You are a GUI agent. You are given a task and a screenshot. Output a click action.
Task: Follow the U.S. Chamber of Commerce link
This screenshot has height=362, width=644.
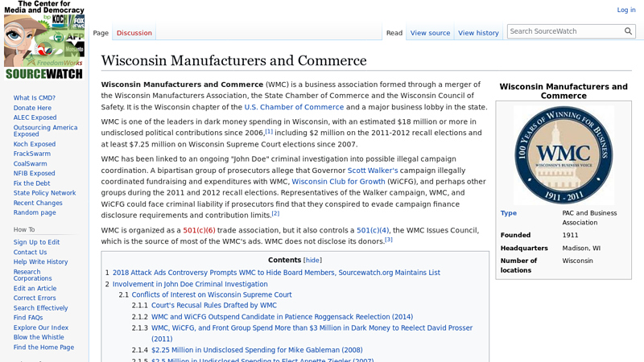pyautogui.click(x=294, y=107)
